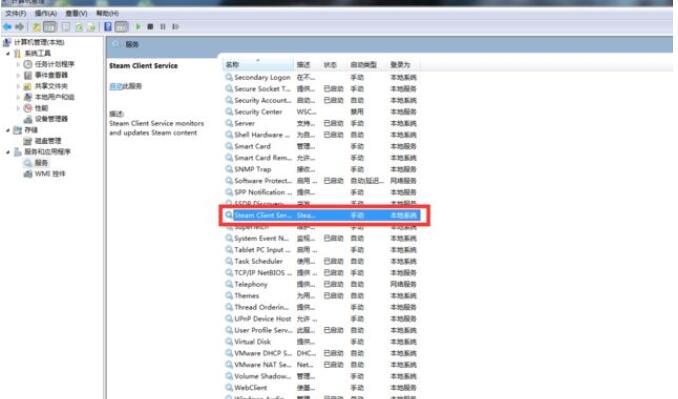Click the export list toolbar icon
This screenshot has height=399, width=678.
click(x=91, y=27)
